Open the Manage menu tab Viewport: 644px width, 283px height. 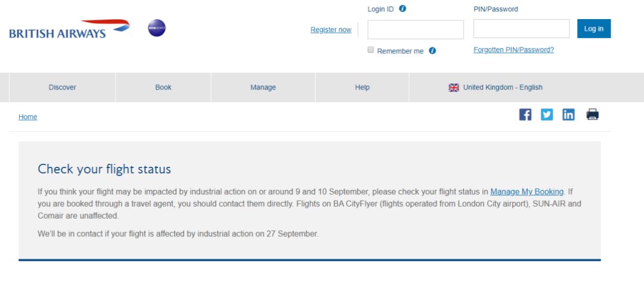point(264,88)
